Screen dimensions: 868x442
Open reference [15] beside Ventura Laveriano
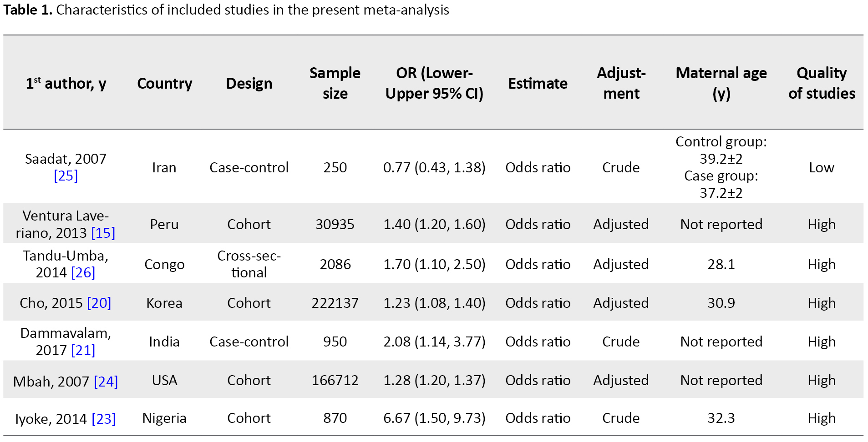(x=103, y=233)
